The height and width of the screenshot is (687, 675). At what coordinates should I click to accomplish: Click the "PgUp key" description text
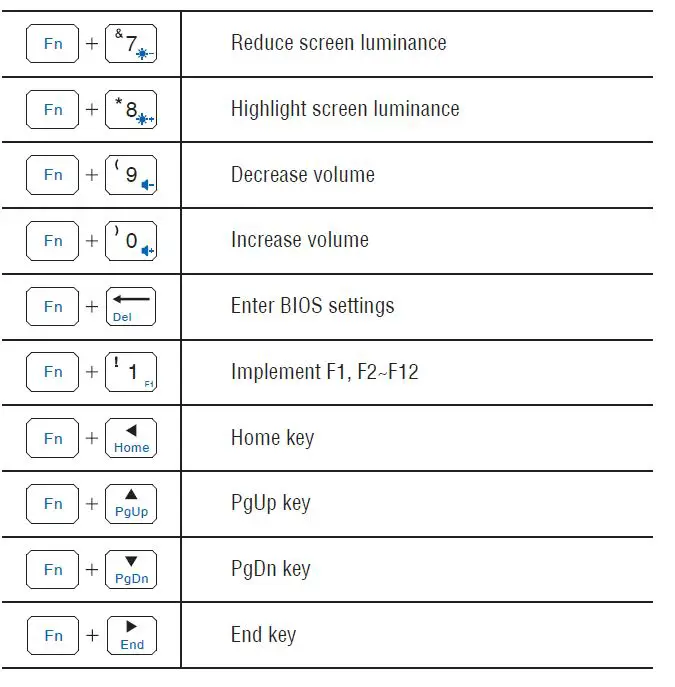pyautogui.click(x=270, y=503)
